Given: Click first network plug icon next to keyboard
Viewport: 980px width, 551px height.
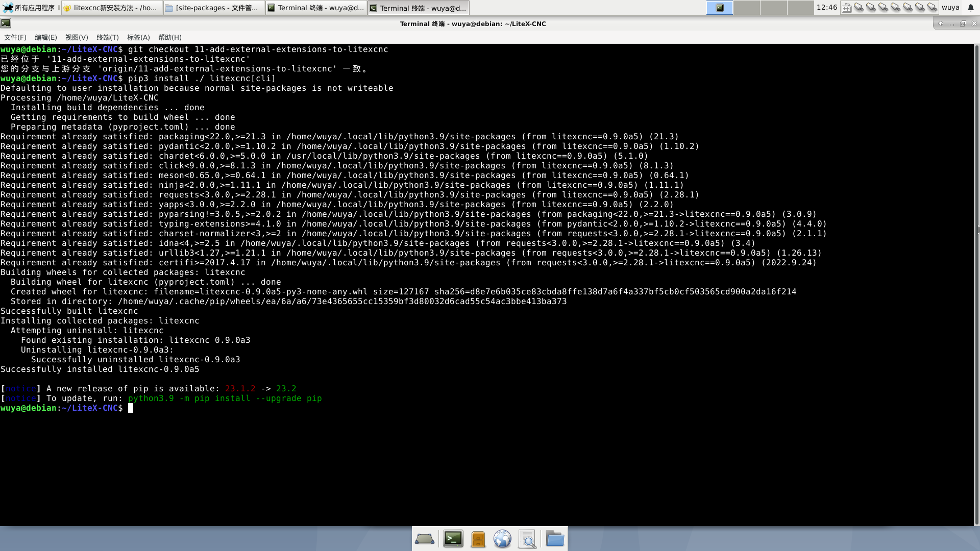Looking at the screenshot, I should point(859,8).
